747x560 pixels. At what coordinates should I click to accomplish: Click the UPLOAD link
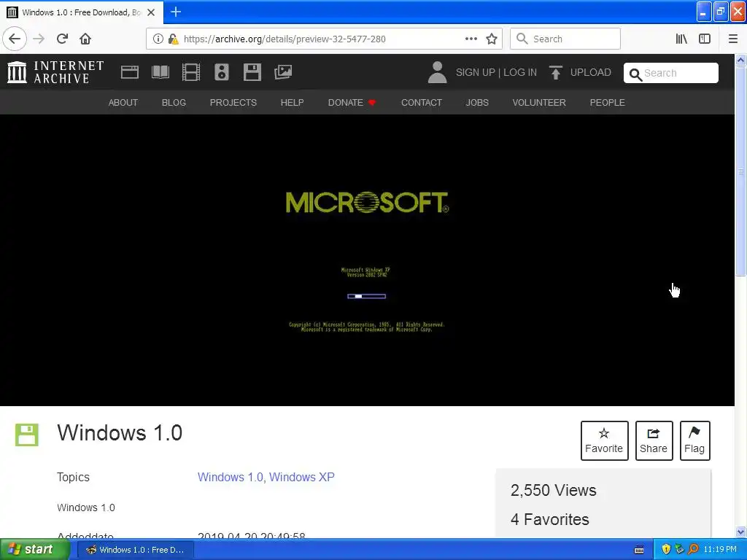(591, 72)
